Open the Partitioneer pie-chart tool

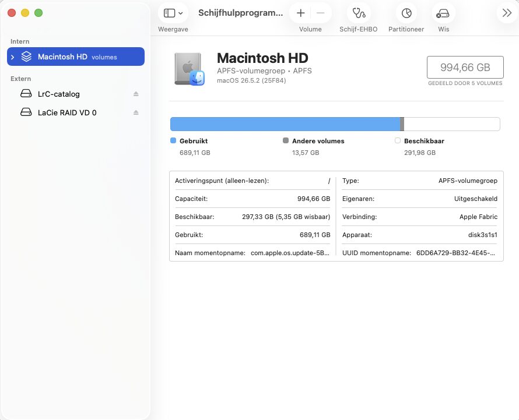click(406, 13)
